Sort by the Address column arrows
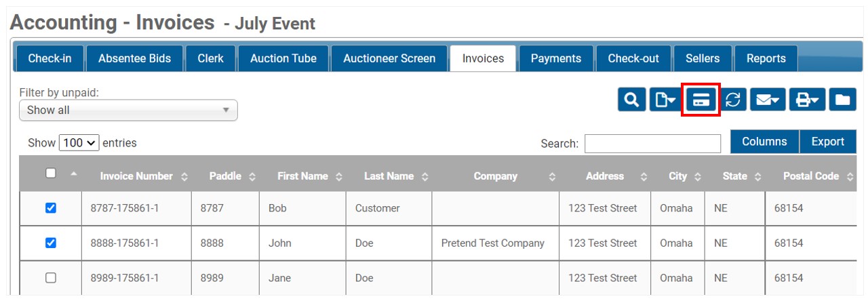 point(644,177)
